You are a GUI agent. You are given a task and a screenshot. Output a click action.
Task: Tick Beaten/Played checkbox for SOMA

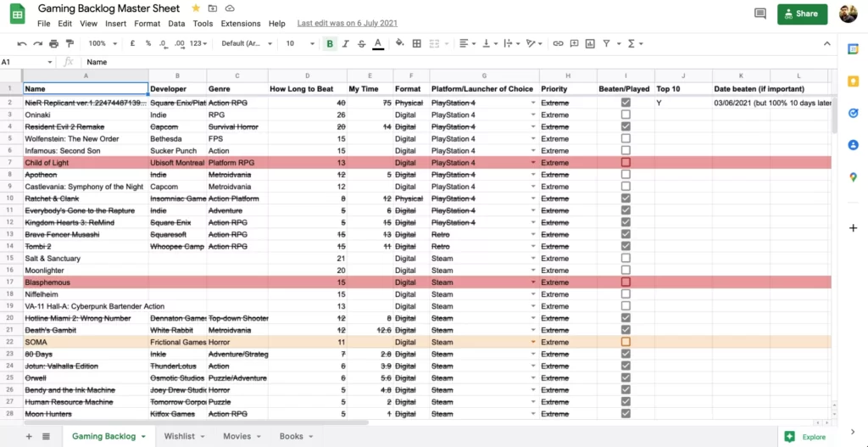pos(626,342)
